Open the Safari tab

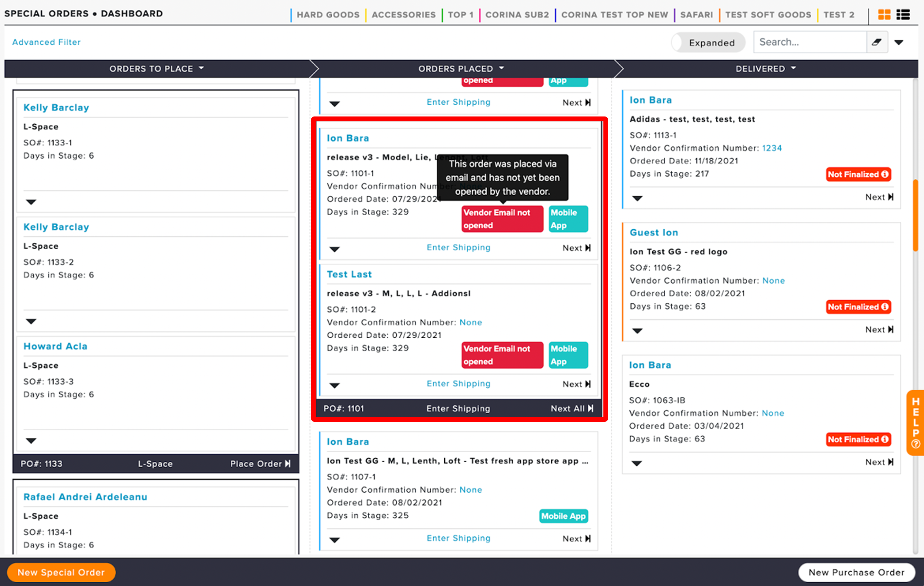(x=696, y=15)
